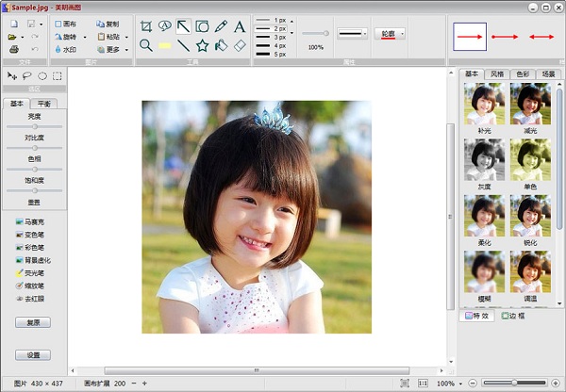
Task: Select the Text (A) tool
Action: pyautogui.click(x=240, y=26)
